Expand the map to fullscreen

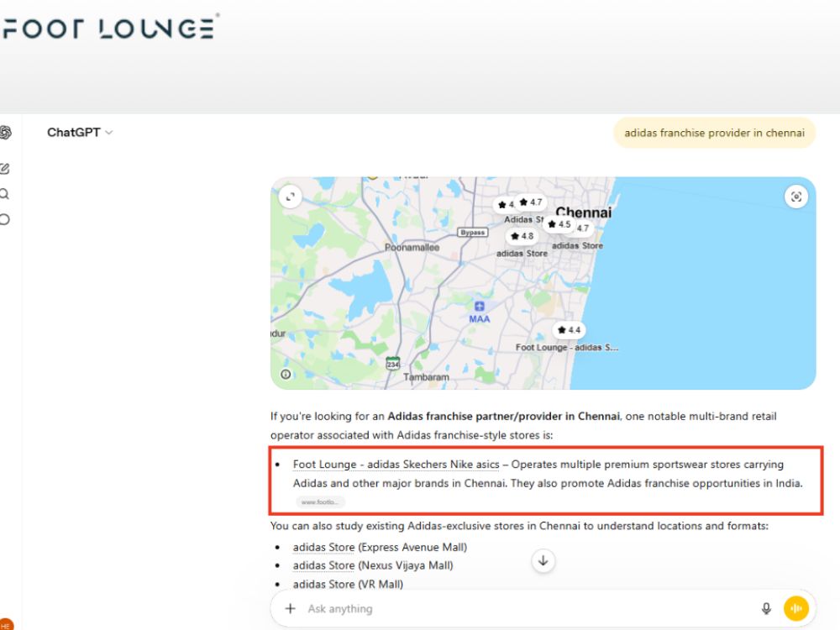(x=291, y=197)
